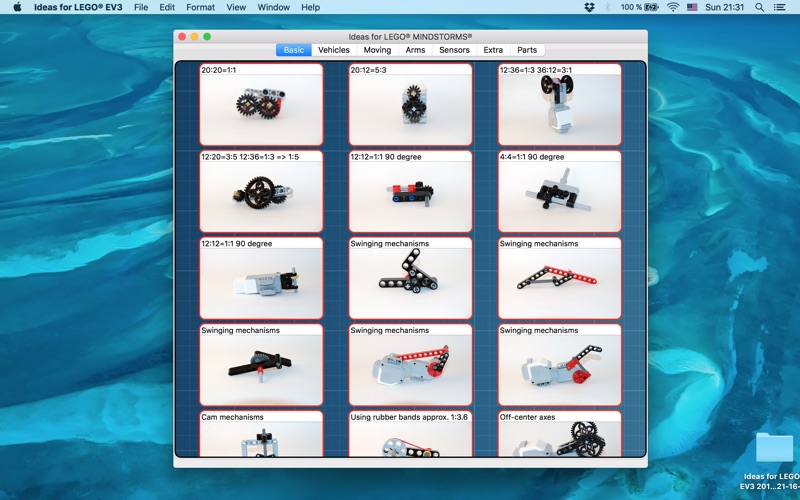Click the Bluetooth status icon
Viewport: 800px width, 500px height.
[607, 7]
